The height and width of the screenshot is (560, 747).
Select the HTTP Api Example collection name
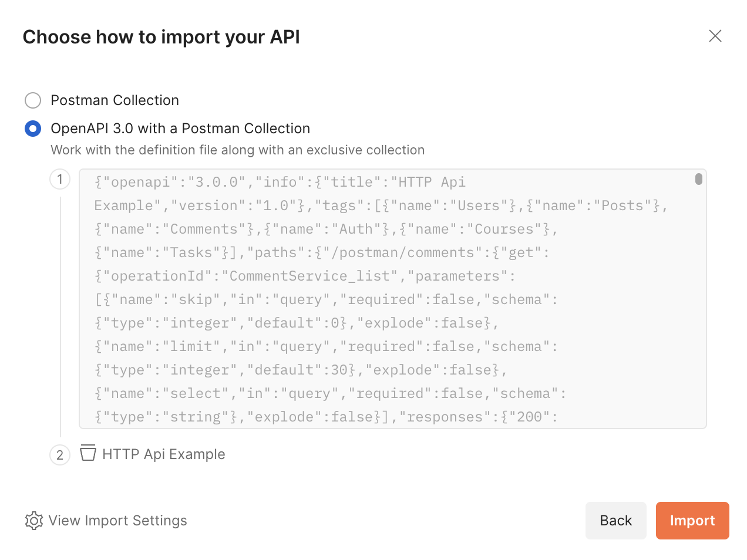click(x=163, y=454)
